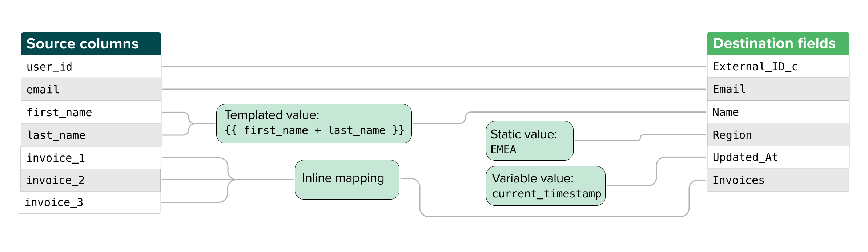This screenshot has height=252, width=868.
Task: Select the Region destination field
Action: click(778, 135)
